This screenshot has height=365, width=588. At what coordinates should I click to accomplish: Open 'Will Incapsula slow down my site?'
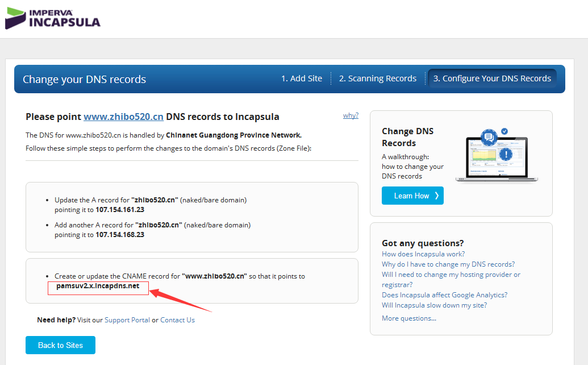pyautogui.click(x=434, y=305)
